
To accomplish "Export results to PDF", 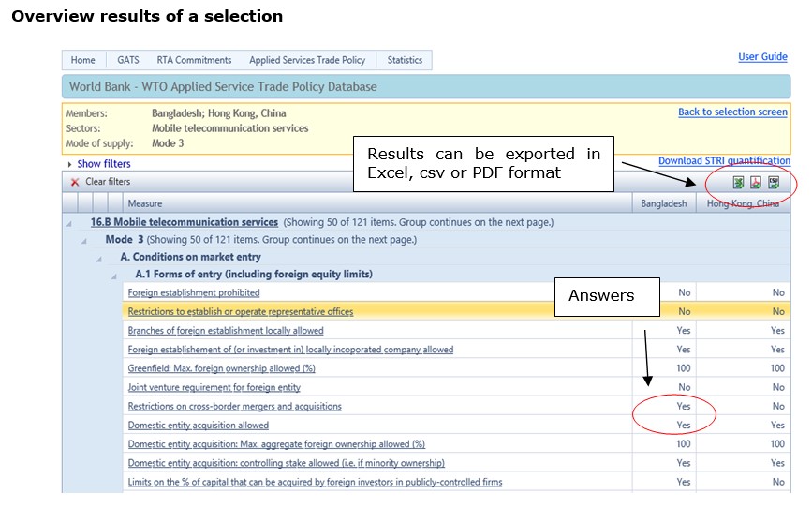I will (756, 183).
